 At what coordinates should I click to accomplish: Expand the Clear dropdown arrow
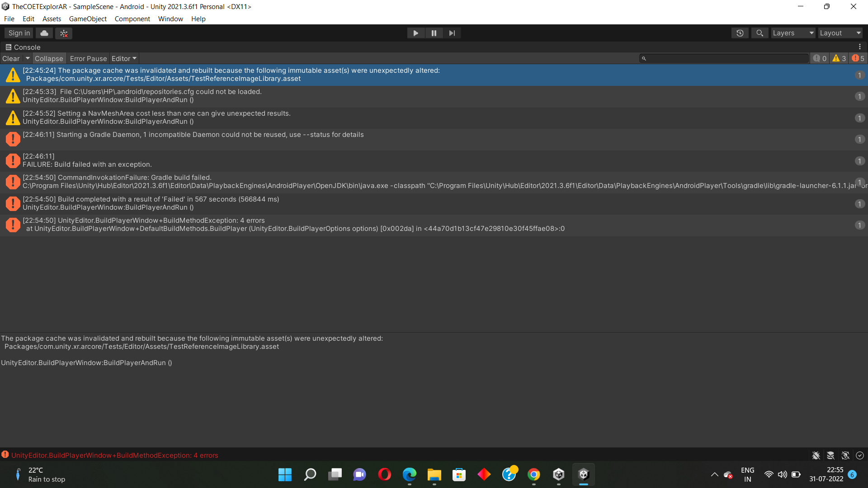coord(28,59)
